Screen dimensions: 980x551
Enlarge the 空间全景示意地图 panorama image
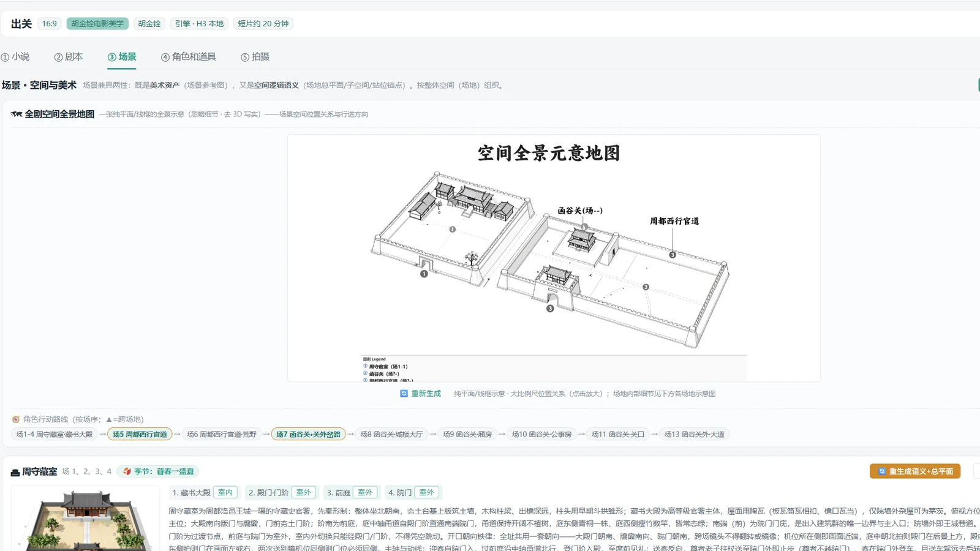[554, 258]
